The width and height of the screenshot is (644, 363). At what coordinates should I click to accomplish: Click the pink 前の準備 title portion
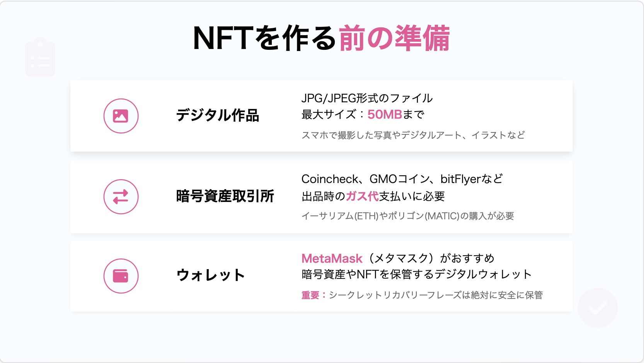click(x=395, y=38)
